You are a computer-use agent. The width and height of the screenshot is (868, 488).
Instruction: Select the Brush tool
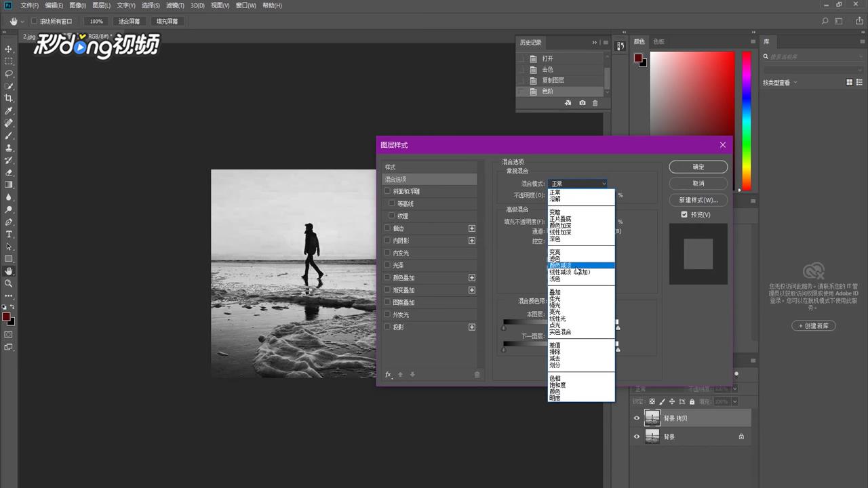(x=9, y=136)
